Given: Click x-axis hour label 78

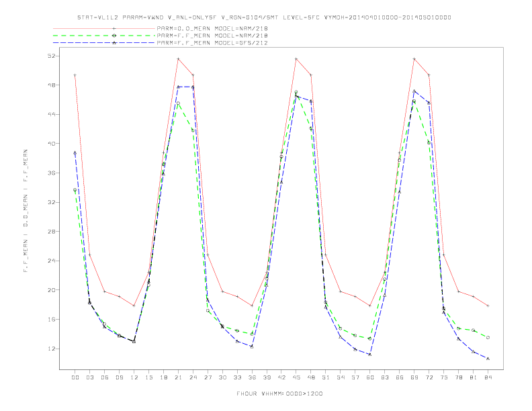Looking at the screenshot, I should tap(458, 377).
